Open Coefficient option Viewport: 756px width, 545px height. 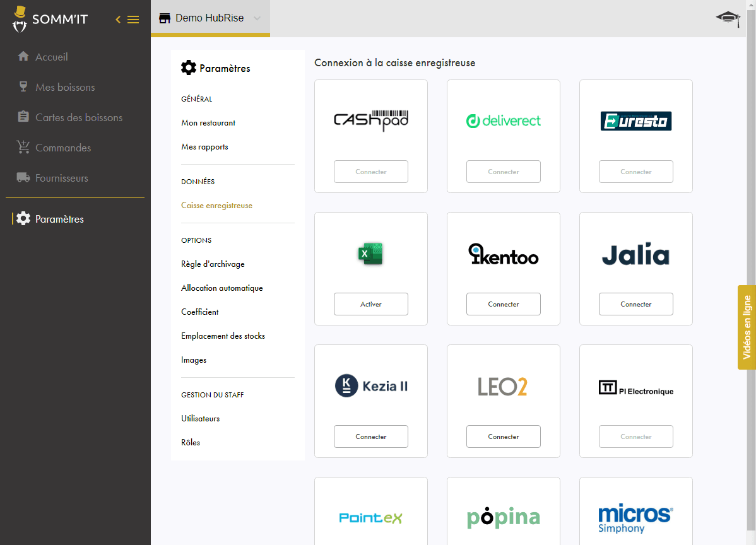pos(200,312)
